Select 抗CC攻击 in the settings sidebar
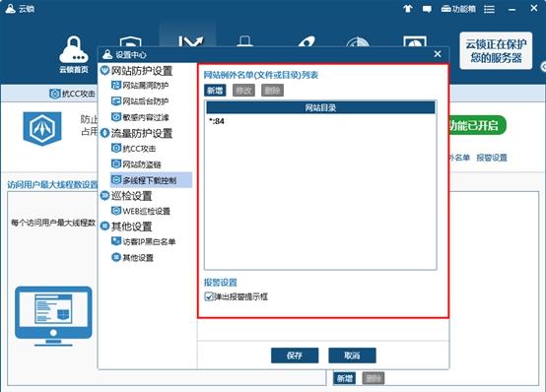This screenshot has height=392, width=546. [x=134, y=149]
